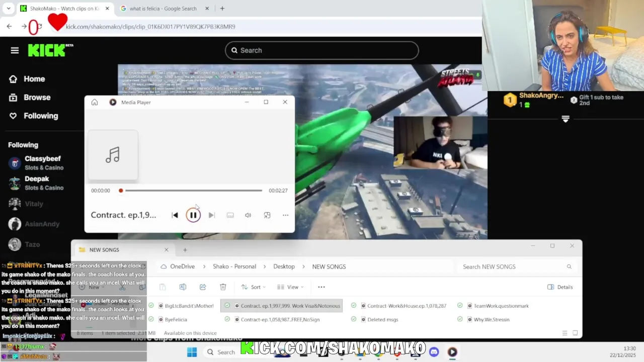Open Kick hamburger sidebar menu
The width and height of the screenshot is (644, 362).
[15, 50]
